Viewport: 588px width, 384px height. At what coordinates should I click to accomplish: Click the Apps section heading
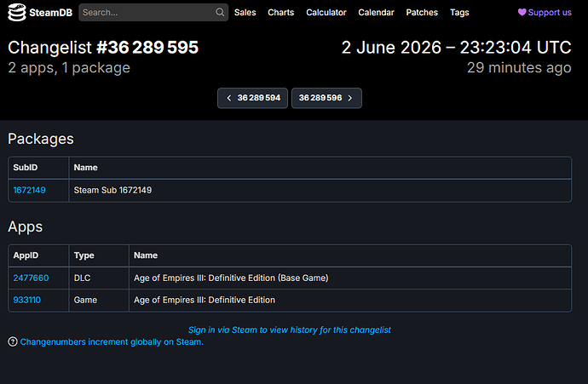point(25,227)
